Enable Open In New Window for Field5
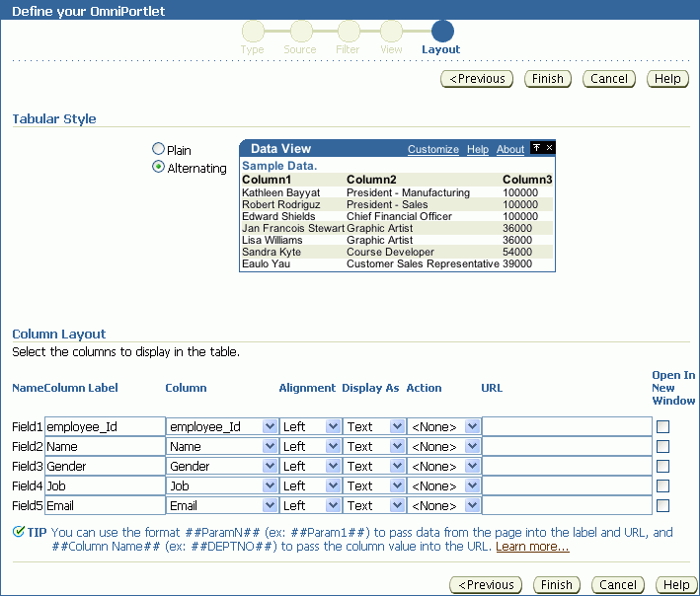 pyautogui.click(x=662, y=505)
